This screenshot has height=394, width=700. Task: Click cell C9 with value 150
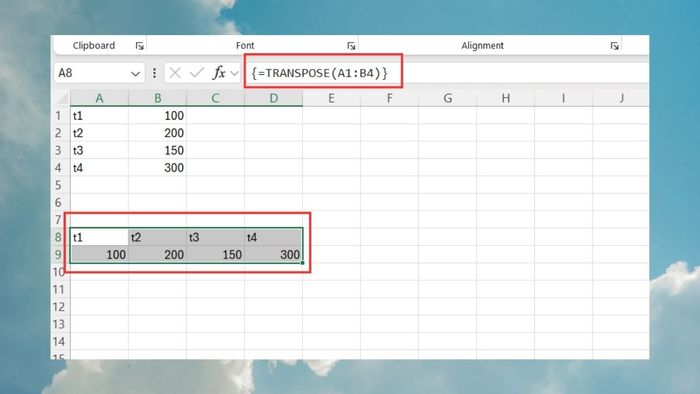pyautogui.click(x=215, y=254)
